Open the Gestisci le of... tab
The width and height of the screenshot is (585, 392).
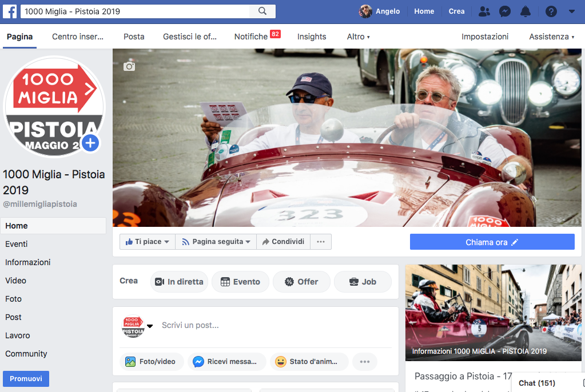click(x=189, y=37)
